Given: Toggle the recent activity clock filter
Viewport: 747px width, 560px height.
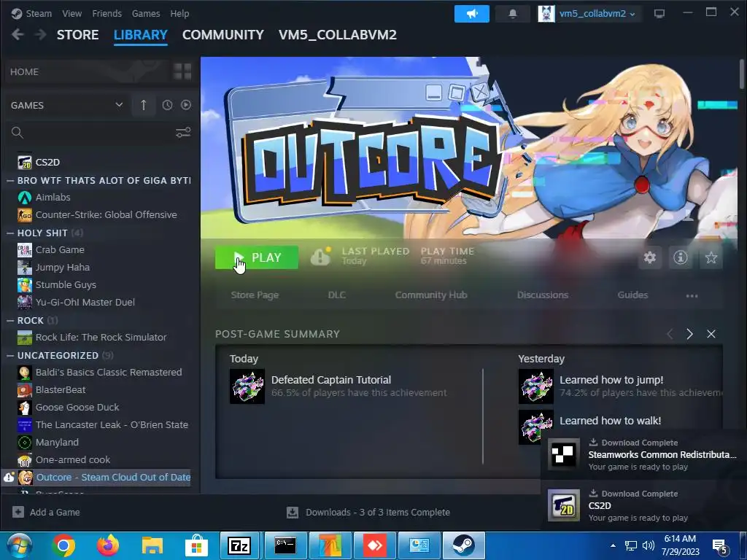Looking at the screenshot, I should [x=167, y=105].
